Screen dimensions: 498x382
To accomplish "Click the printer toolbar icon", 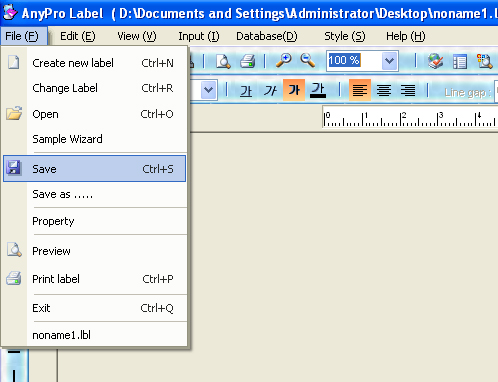I will click(x=248, y=61).
